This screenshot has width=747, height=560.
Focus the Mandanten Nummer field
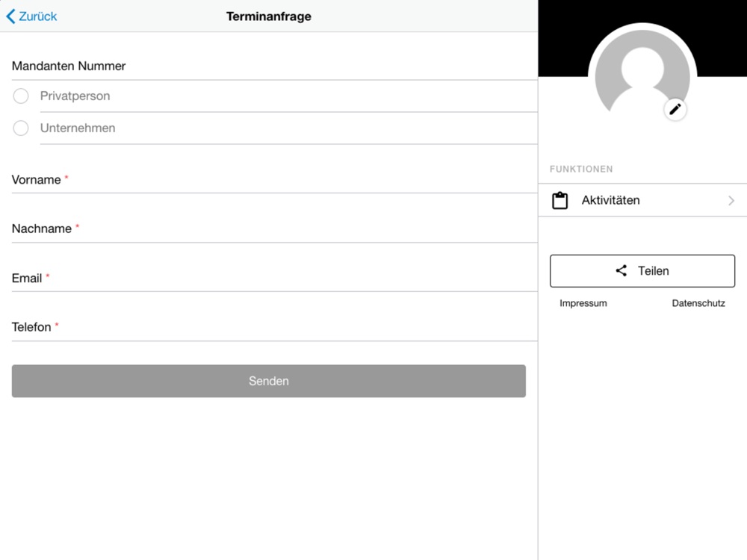pyautogui.click(x=274, y=66)
